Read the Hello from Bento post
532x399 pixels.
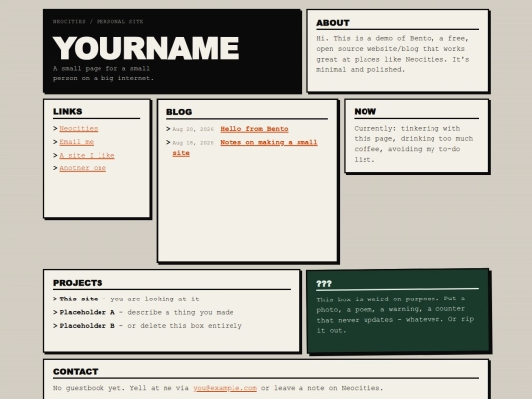[x=254, y=129]
